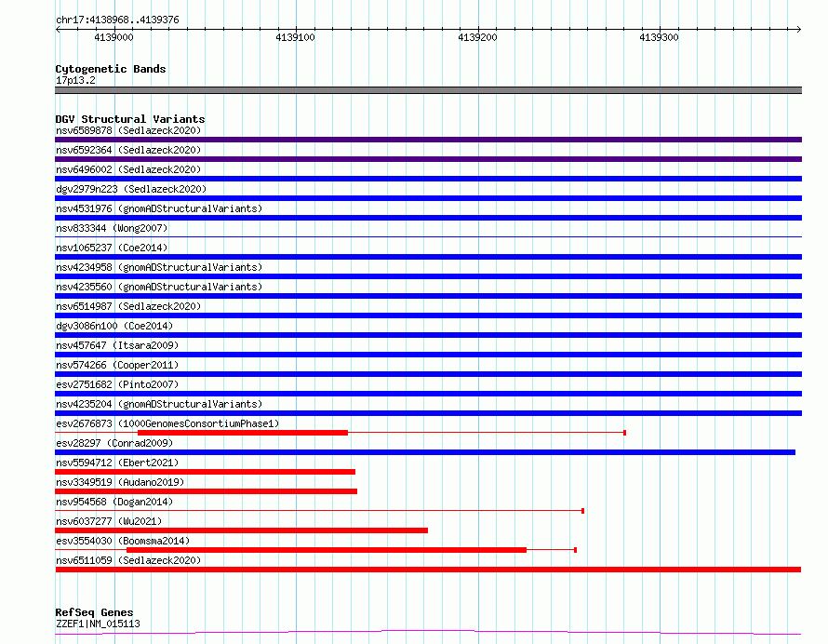Click the left arrow of the ruler
The width and height of the screenshot is (828, 644).
coord(58,29)
